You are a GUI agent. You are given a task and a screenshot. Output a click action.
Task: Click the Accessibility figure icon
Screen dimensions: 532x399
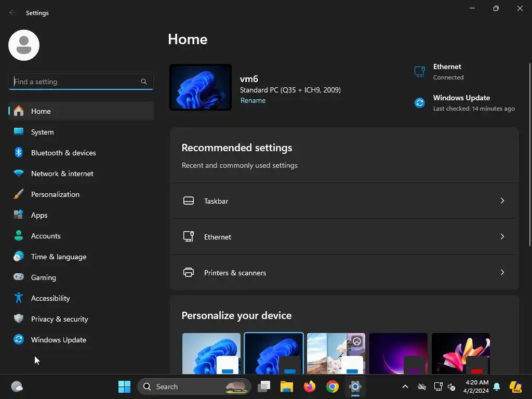pos(19,298)
